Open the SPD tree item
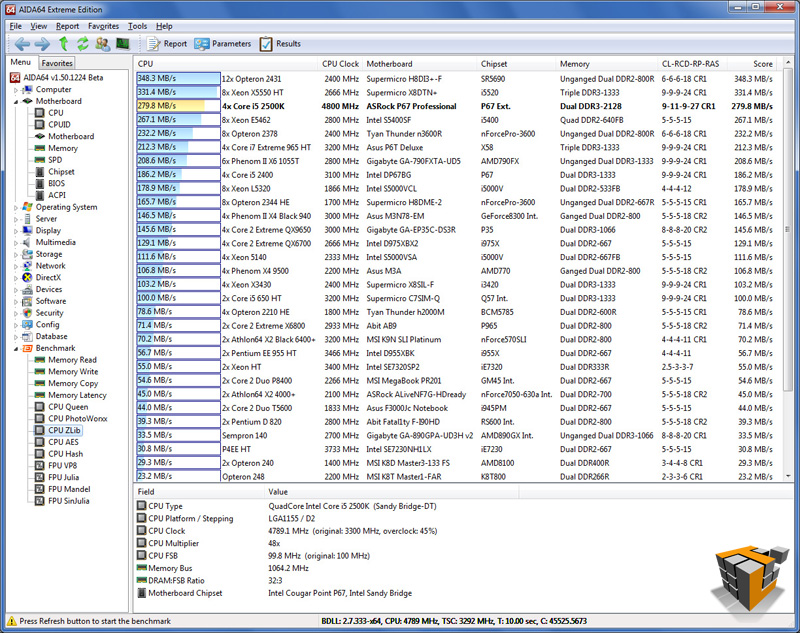The height and width of the screenshot is (633, 800). pos(55,160)
